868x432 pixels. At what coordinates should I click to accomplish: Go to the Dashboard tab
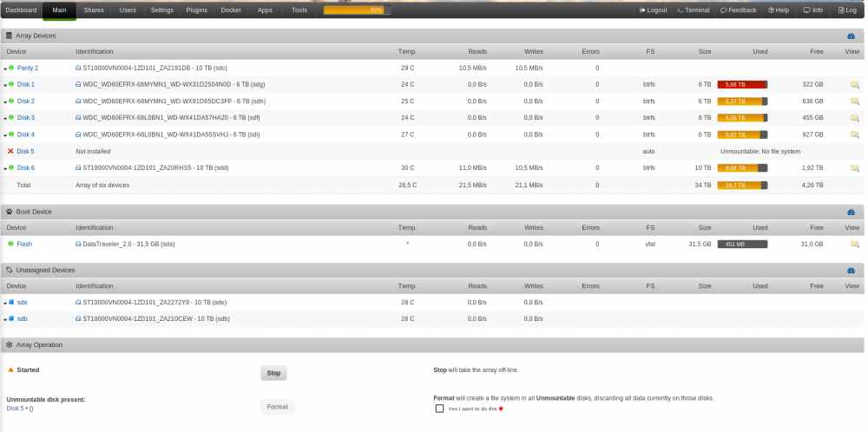pos(21,10)
